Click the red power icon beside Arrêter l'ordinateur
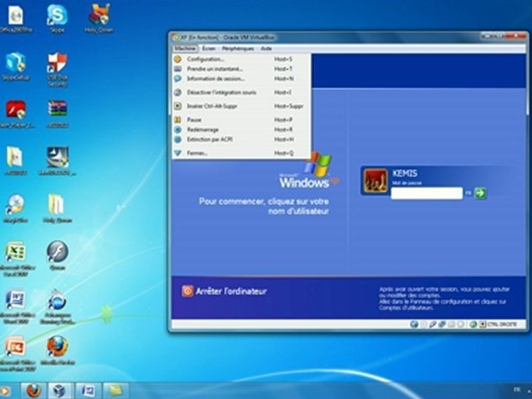532x399 pixels. (x=187, y=291)
